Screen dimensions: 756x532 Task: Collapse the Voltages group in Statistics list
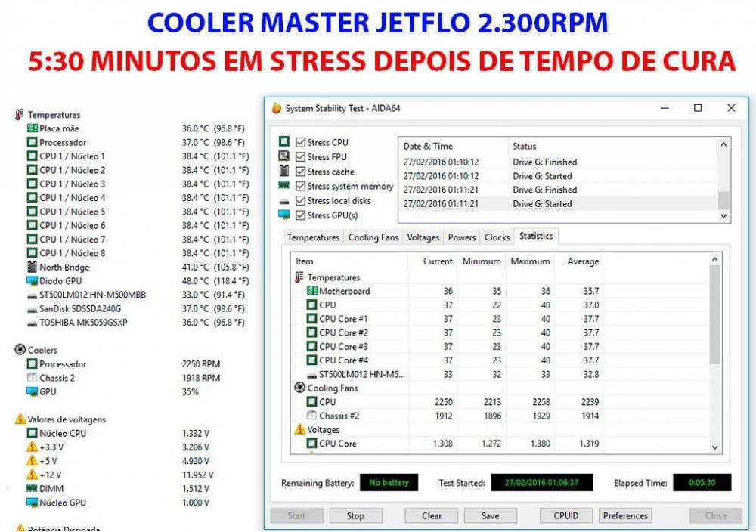299,429
